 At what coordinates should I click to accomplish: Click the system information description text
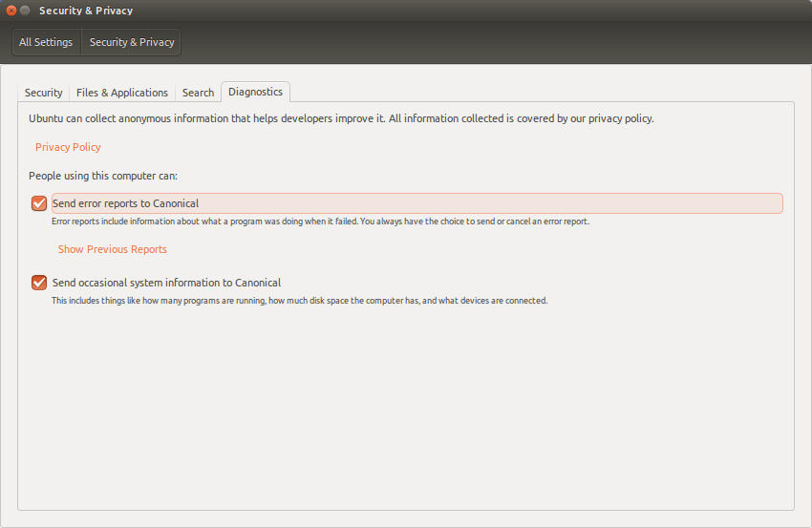tap(299, 301)
